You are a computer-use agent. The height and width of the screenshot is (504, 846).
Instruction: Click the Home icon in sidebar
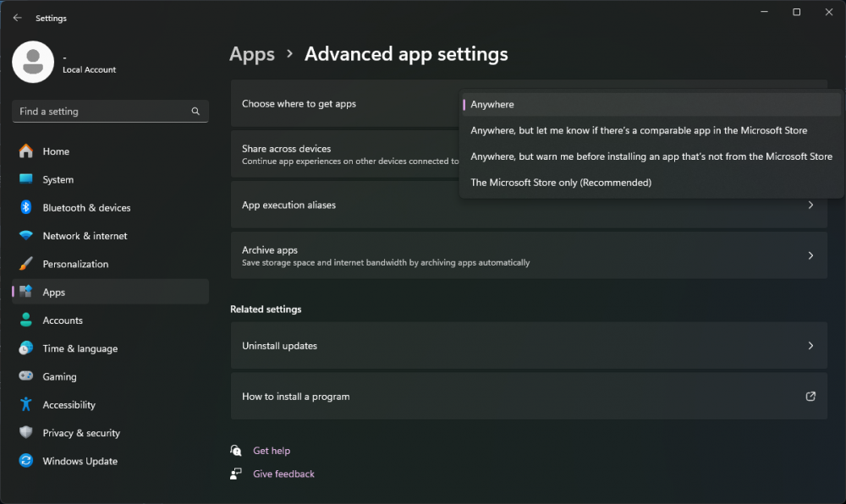[x=26, y=151]
